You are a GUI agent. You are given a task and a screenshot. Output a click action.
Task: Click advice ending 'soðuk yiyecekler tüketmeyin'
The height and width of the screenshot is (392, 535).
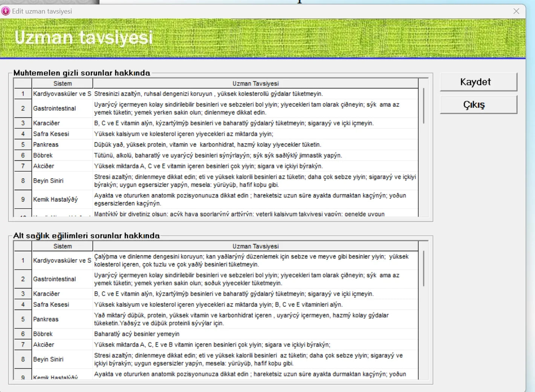tap(255, 279)
